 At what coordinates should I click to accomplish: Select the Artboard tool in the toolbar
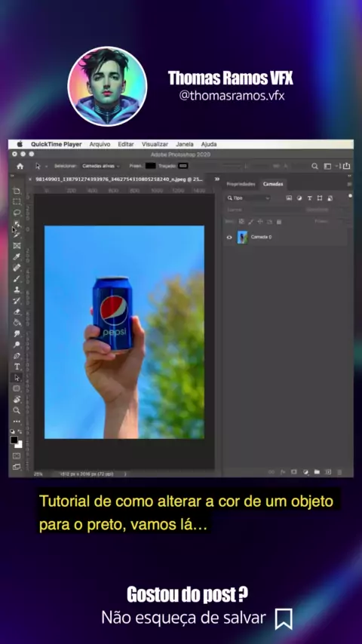pos(17,191)
